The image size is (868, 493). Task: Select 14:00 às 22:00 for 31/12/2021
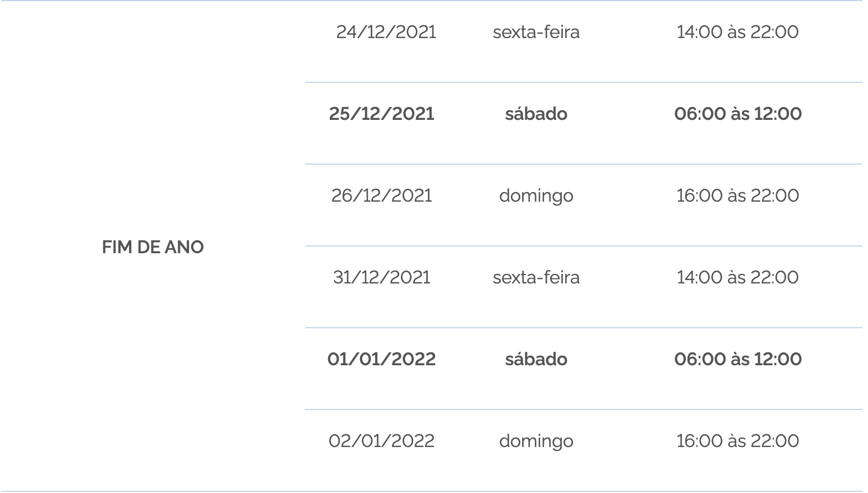[x=737, y=277]
